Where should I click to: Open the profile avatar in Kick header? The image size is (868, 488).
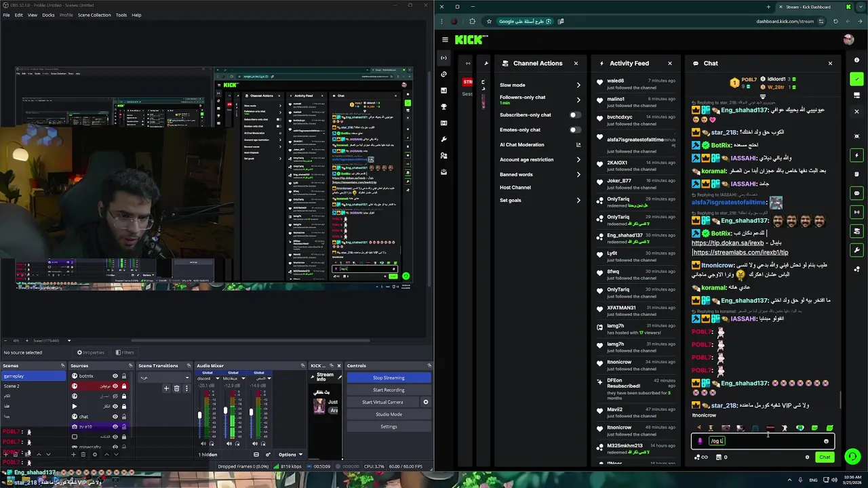(x=848, y=40)
